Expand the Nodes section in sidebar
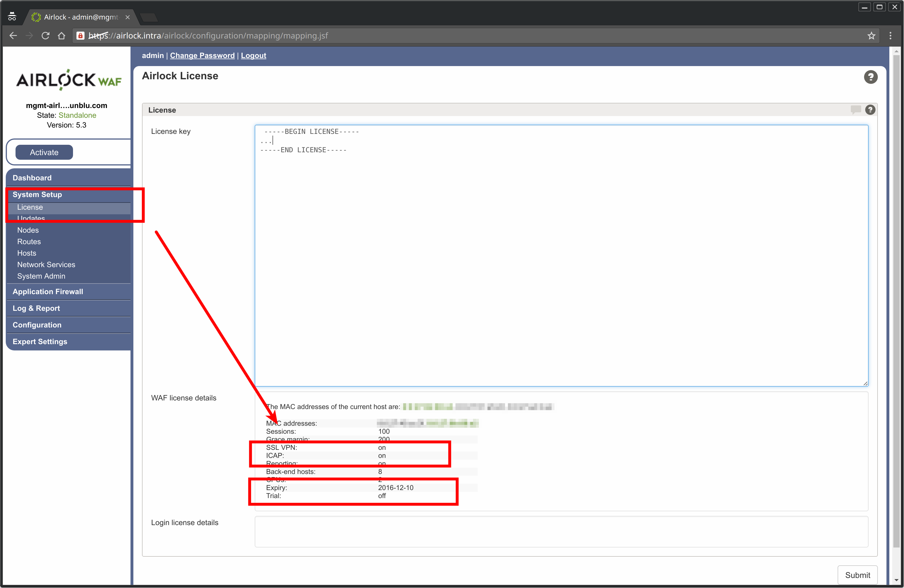The image size is (904, 588). tap(28, 230)
